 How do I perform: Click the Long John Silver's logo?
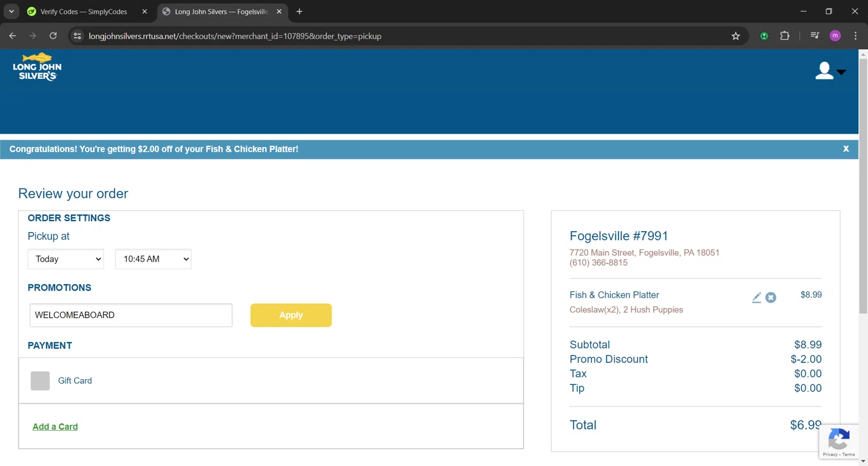[x=37, y=67]
